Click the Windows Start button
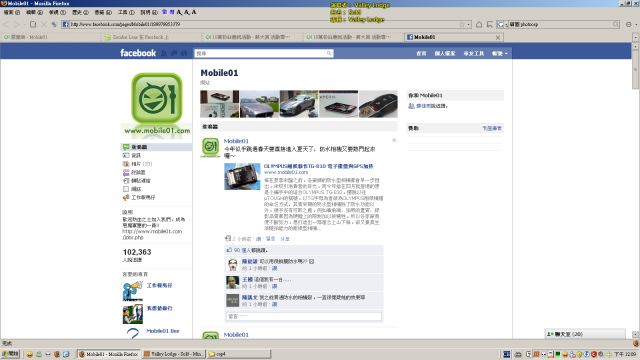The height and width of the screenshot is (360, 640). coord(10,354)
